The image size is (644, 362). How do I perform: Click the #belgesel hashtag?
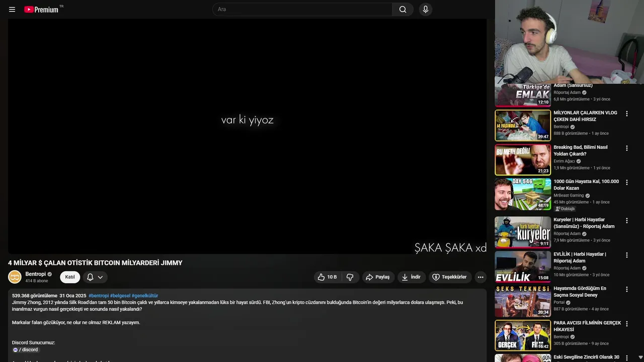coord(120,296)
